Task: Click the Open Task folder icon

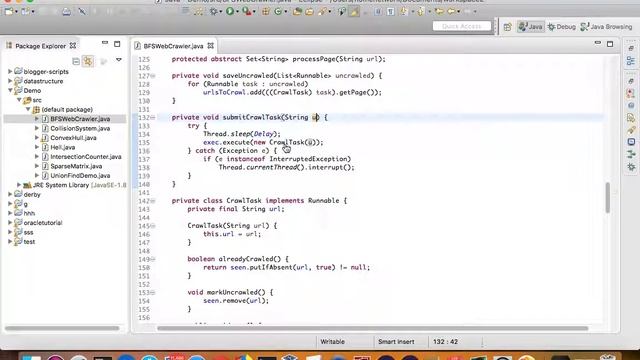Action: coord(309,11)
